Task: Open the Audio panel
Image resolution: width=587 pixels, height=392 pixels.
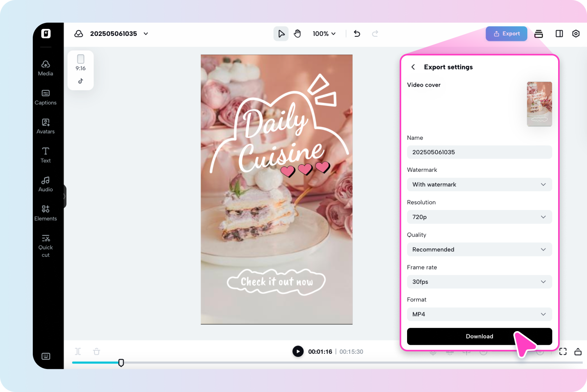Action: (x=46, y=184)
